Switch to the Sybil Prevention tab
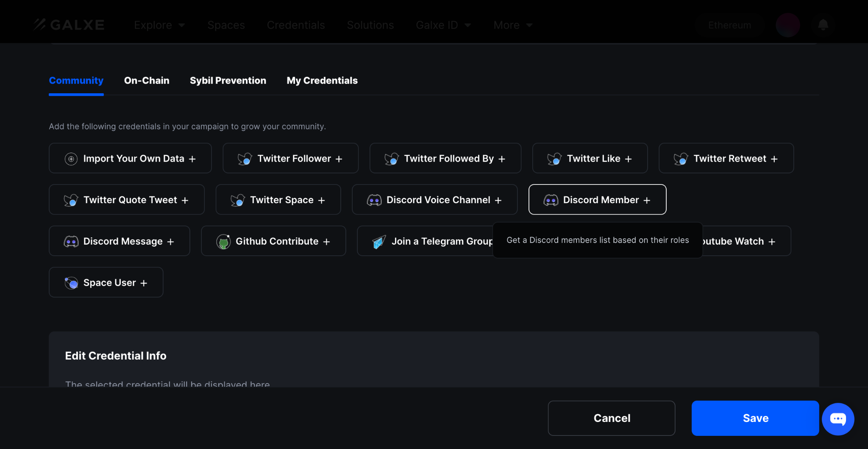This screenshot has height=449, width=868. pos(228,81)
